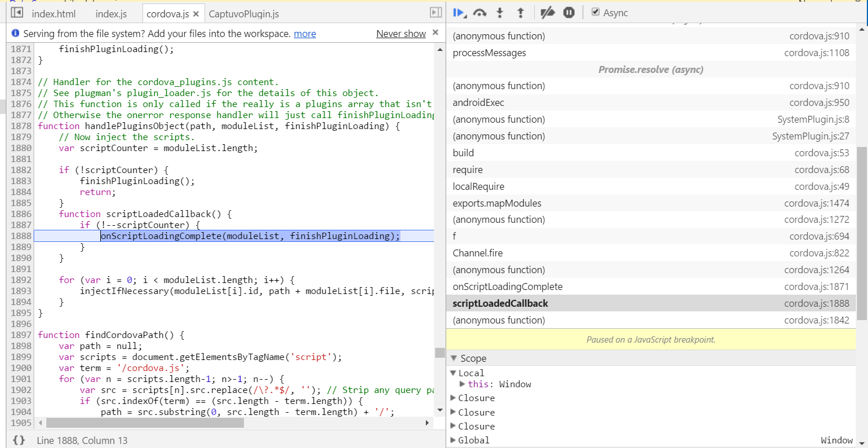Viewport: 868px width, 448px height.
Task: Open the SystemPlugin.js:27 source link
Action: coord(811,136)
